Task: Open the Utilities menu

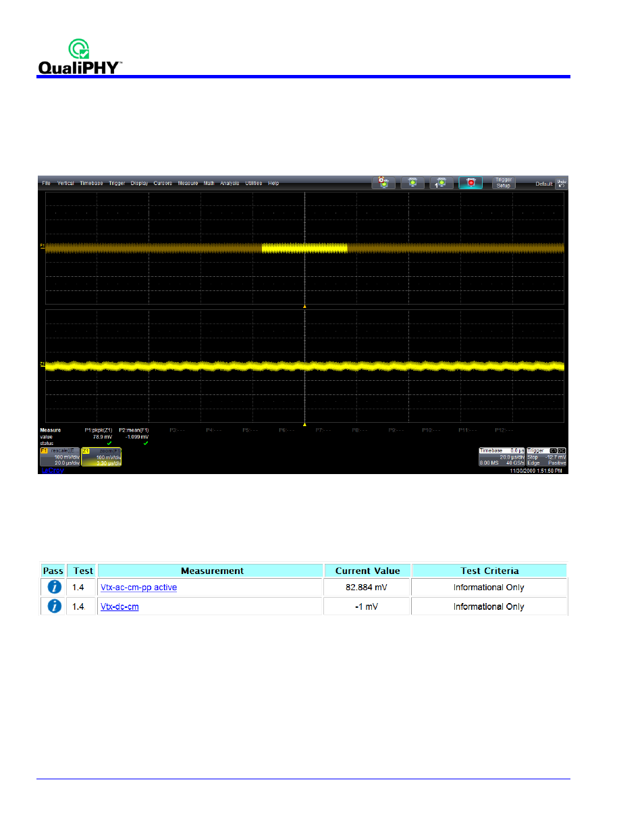Action: (x=253, y=183)
